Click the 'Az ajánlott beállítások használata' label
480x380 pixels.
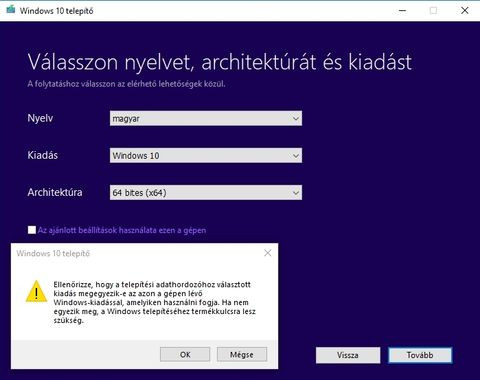(x=122, y=230)
